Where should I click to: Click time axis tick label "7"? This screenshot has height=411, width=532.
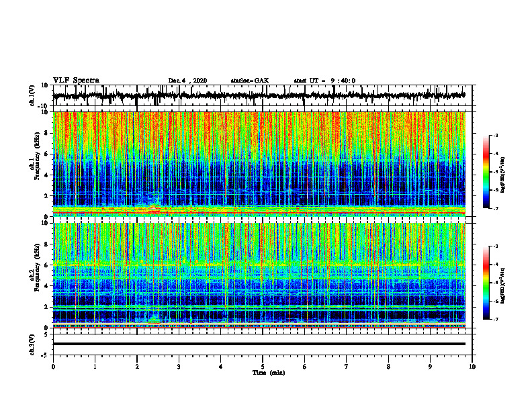click(347, 367)
